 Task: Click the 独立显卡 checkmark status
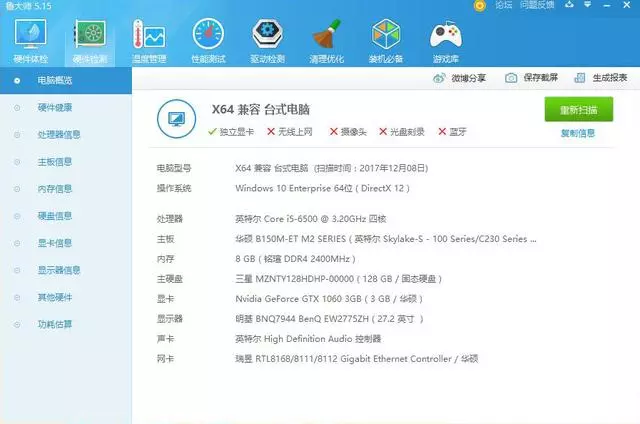231,132
